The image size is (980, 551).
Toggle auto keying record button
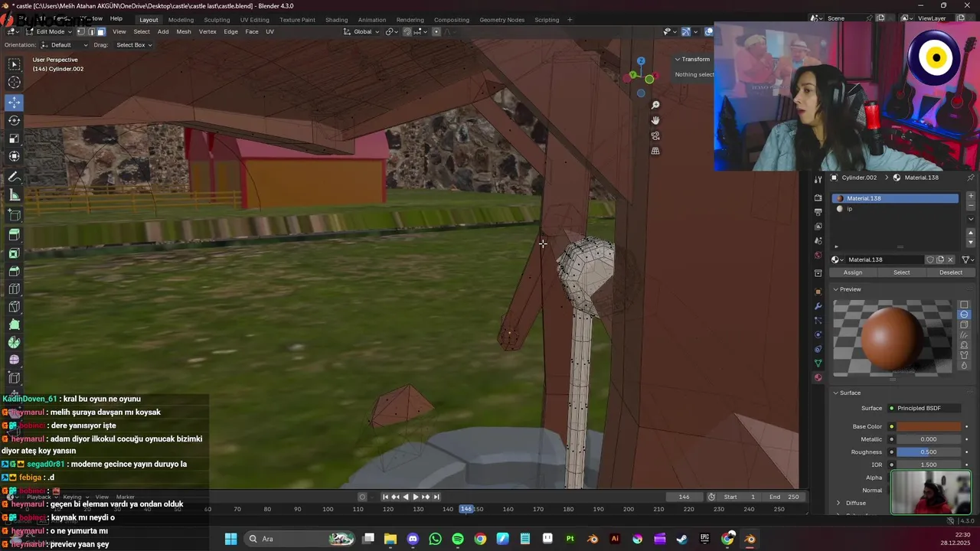(362, 497)
